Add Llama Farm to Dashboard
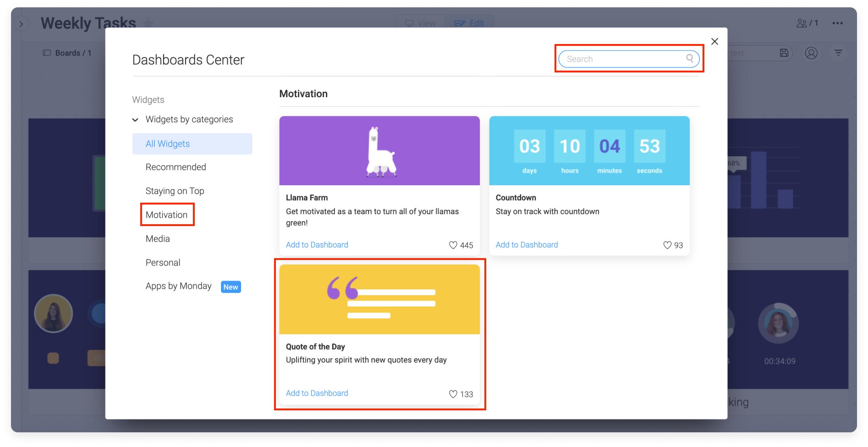 (317, 245)
